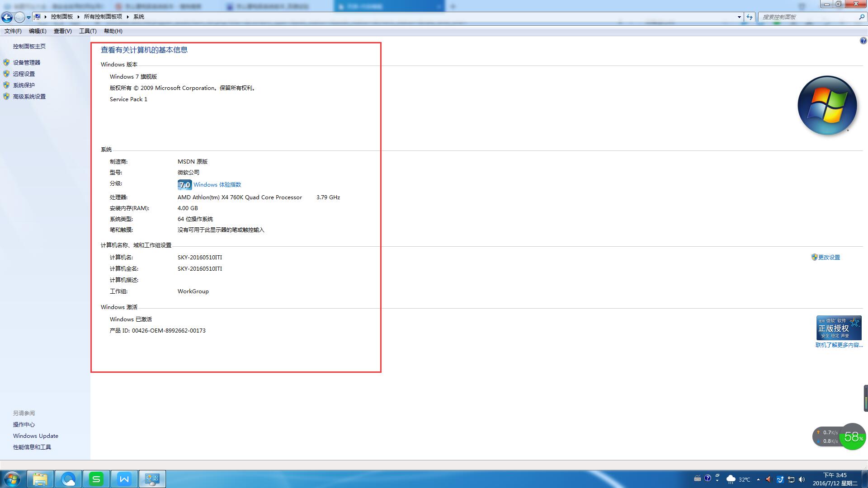Click 更改设置 for the computer name
Viewport: 868px width, 488px height.
pos(829,257)
